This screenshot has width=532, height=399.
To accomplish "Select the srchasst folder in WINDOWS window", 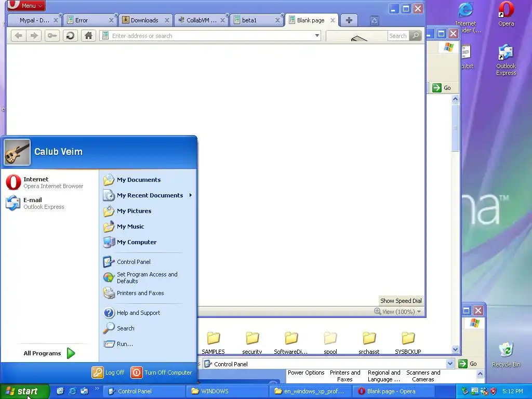I will pyautogui.click(x=369, y=343).
